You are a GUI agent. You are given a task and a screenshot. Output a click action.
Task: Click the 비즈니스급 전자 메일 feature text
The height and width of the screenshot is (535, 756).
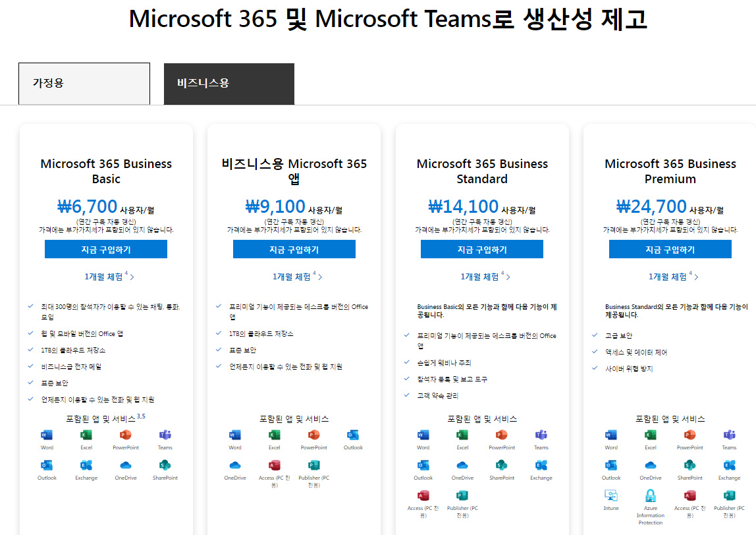coord(71,366)
